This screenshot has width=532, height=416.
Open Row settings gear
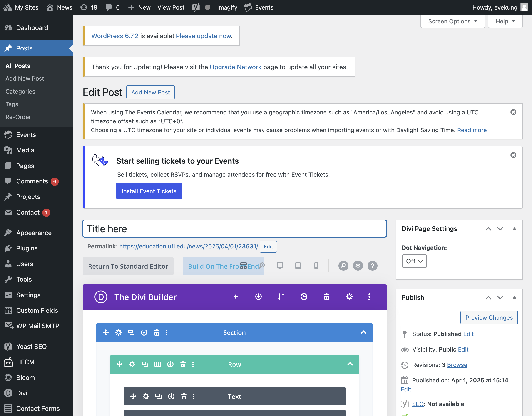pyautogui.click(x=132, y=364)
